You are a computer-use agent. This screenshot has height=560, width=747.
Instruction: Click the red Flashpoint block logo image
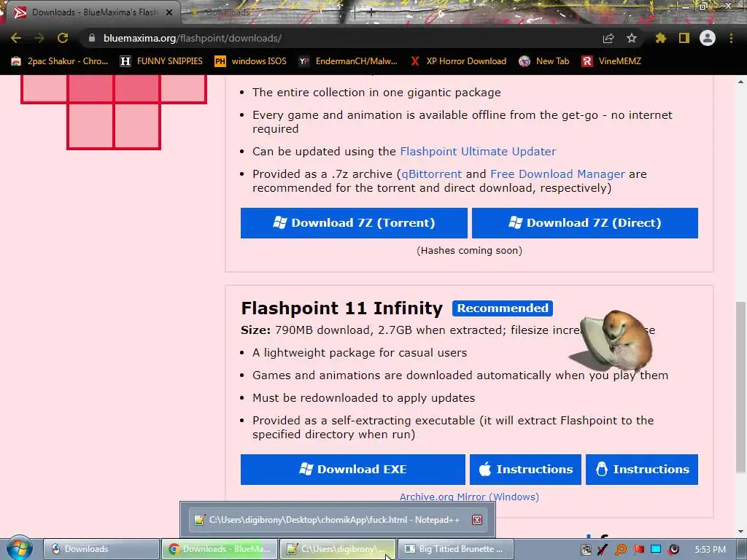coord(113,112)
